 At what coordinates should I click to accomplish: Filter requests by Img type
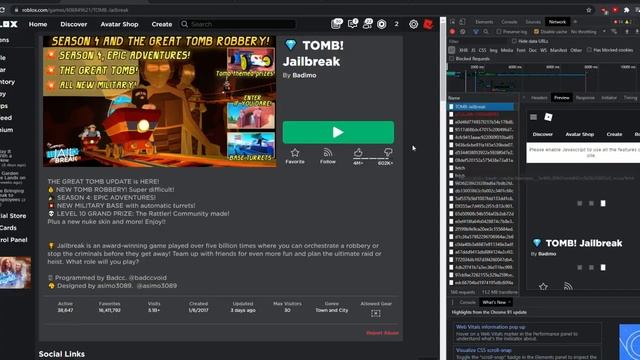[x=493, y=50]
